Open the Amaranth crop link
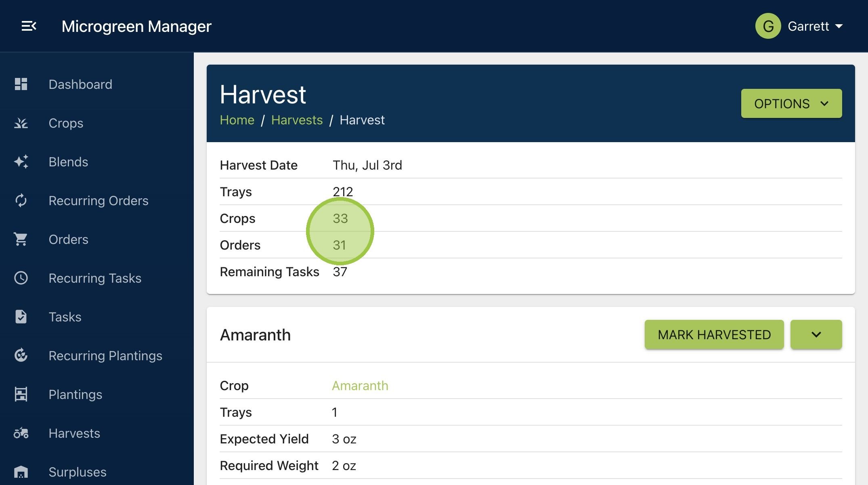The height and width of the screenshot is (485, 868). (360, 386)
